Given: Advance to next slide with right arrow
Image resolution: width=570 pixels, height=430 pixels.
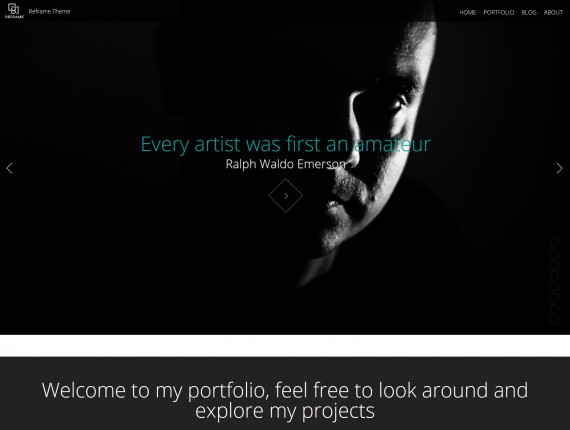Looking at the screenshot, I should click(x=559, y=168).
